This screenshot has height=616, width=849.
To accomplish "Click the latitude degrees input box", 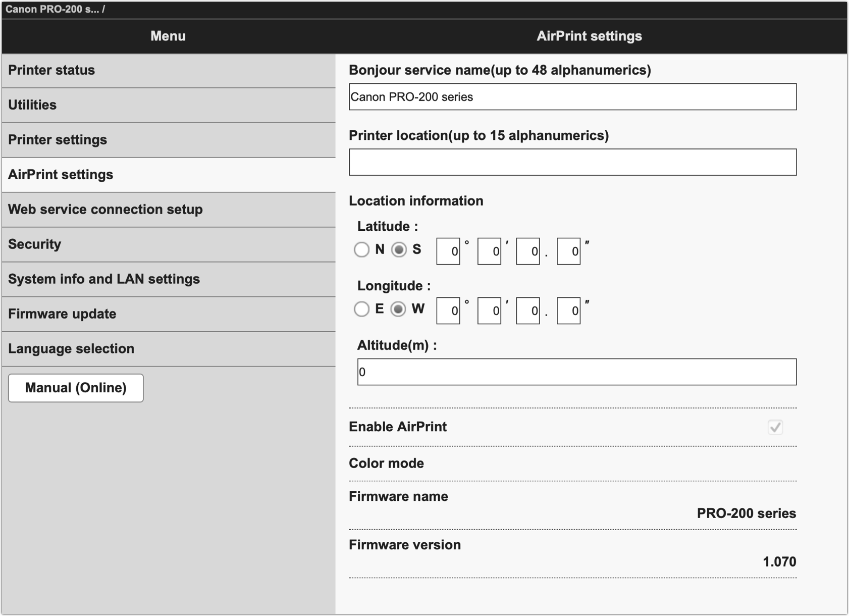I will click(x=448, y=251).
